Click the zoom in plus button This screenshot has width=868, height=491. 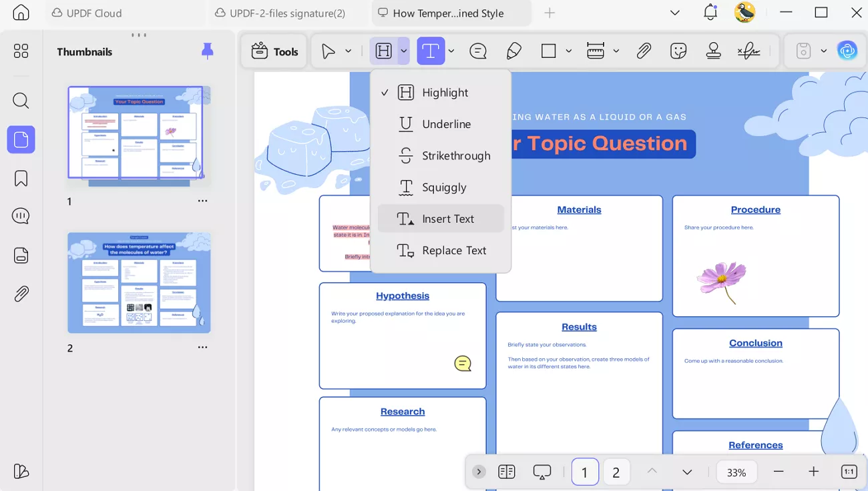813,472
